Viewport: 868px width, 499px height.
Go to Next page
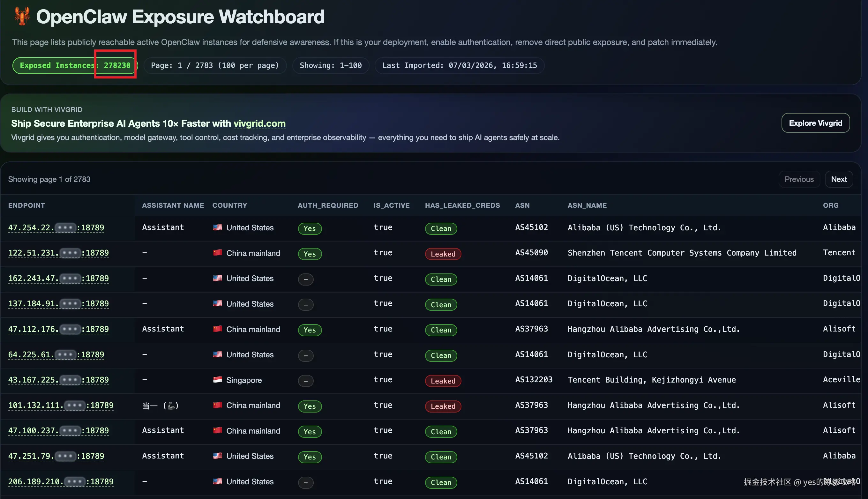(x=839, y=179)
